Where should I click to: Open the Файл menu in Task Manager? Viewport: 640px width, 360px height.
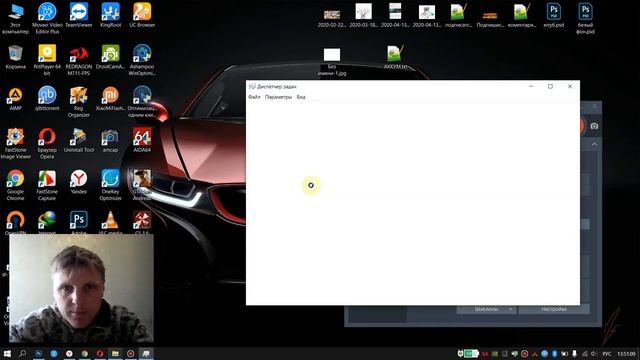[x=254, y=97]
